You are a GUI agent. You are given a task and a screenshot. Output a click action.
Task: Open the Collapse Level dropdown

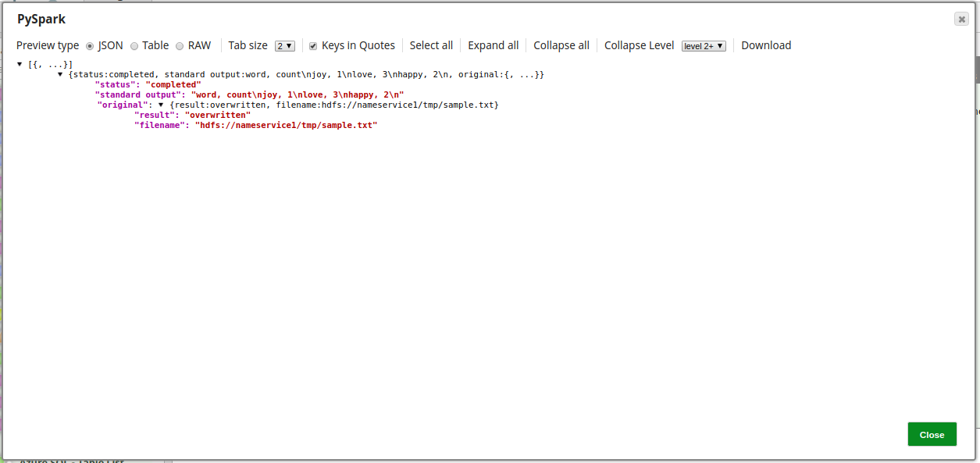pos(704,46)
